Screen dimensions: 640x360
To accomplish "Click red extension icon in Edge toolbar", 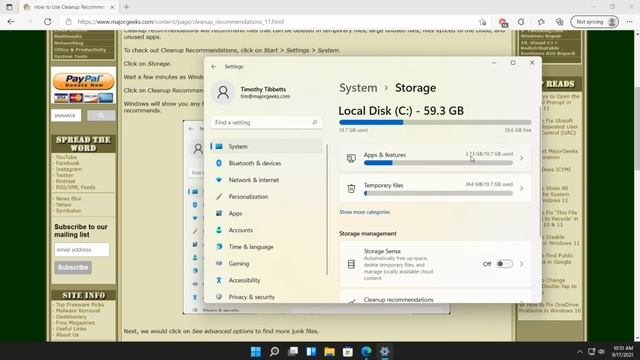I will point(502,22).
